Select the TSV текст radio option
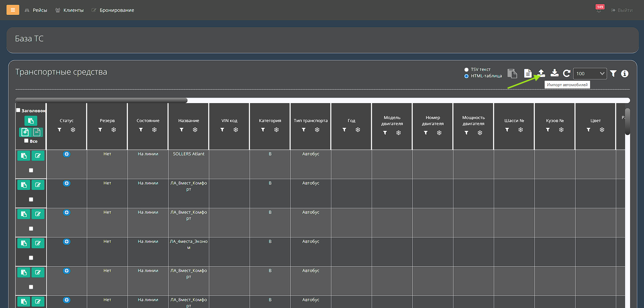Viewport: 644px width, 308px height. tap(466, 70)
